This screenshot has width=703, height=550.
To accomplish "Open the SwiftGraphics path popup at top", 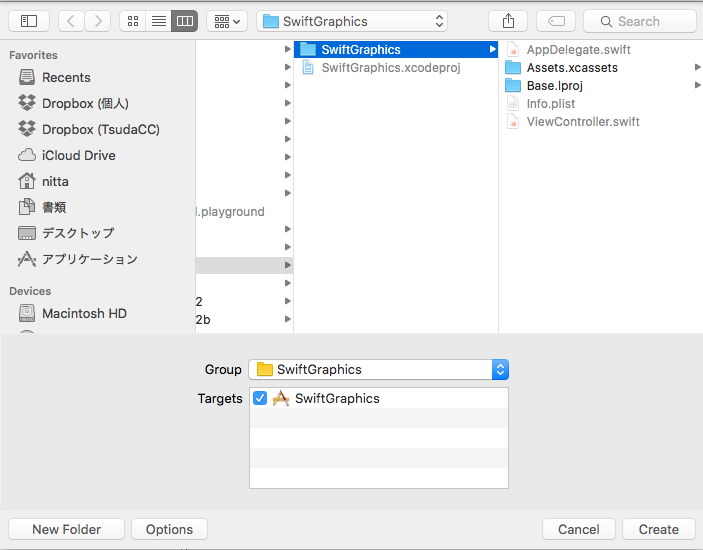I will [352, 21].
